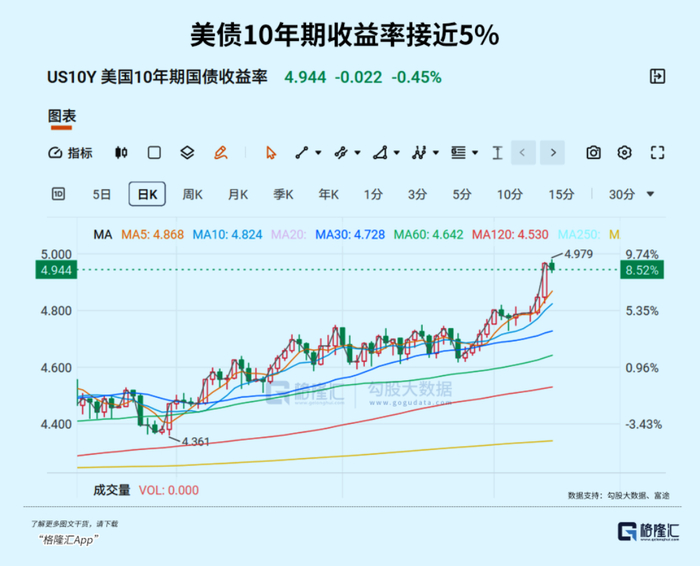
Task: Select the cursor pointer tool
Action: pyautogui.click(x=271, y=153)
